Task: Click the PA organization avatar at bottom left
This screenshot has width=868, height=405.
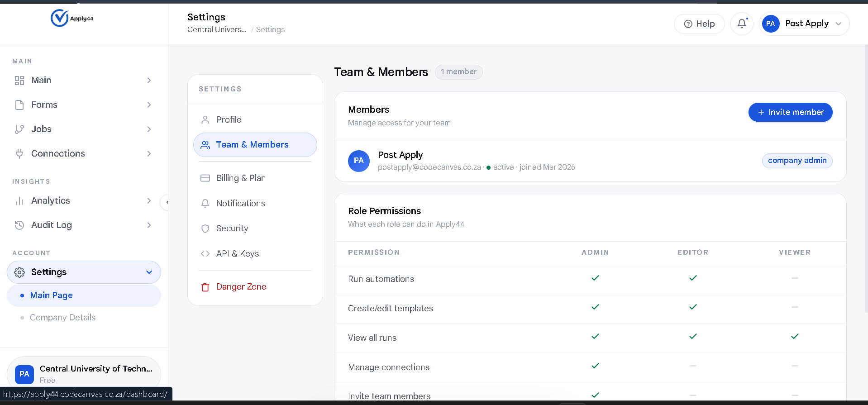Action: coord(24,374)
